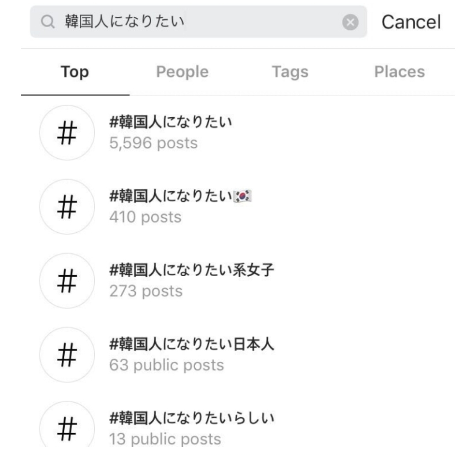Open the #韓国人になりたい hashtag title
476x456 pixels.
(171, 124)
